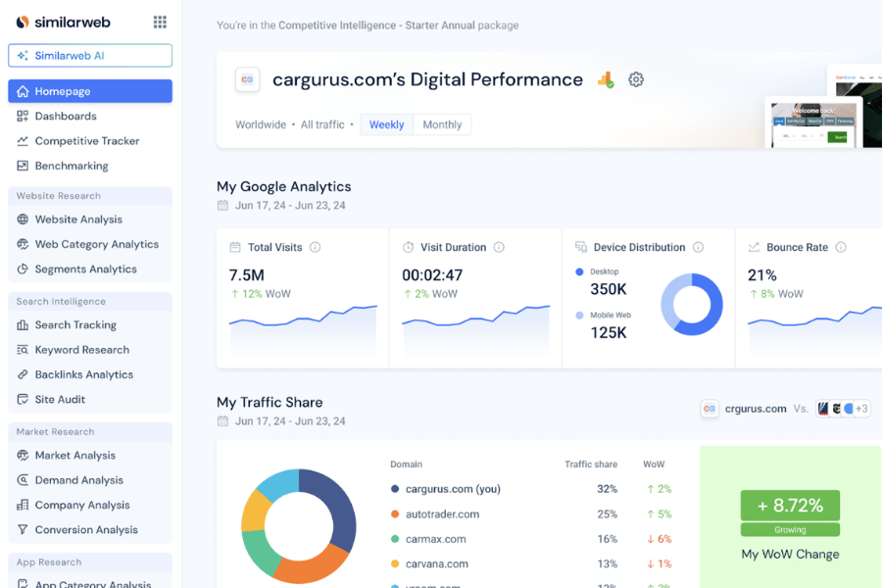This screenshot has width=882, height=588.
Task: Click the Similarweb AI button
Action: 90,56
